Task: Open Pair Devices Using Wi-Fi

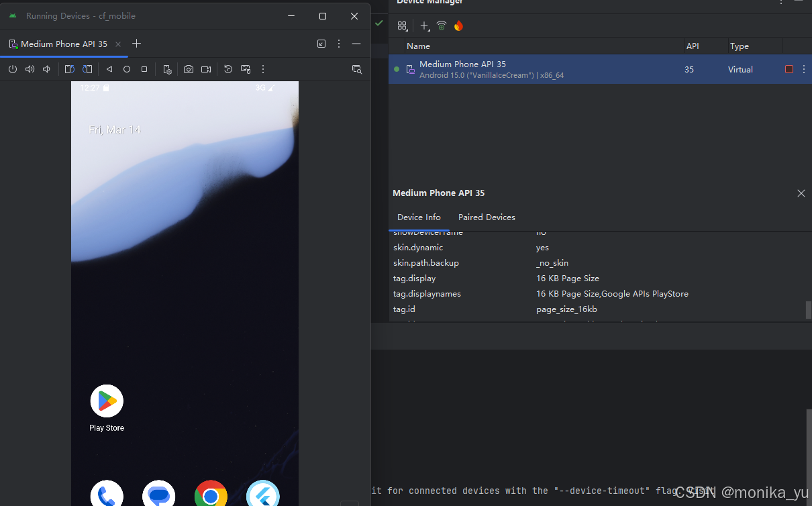Action: tap(441, 26)
